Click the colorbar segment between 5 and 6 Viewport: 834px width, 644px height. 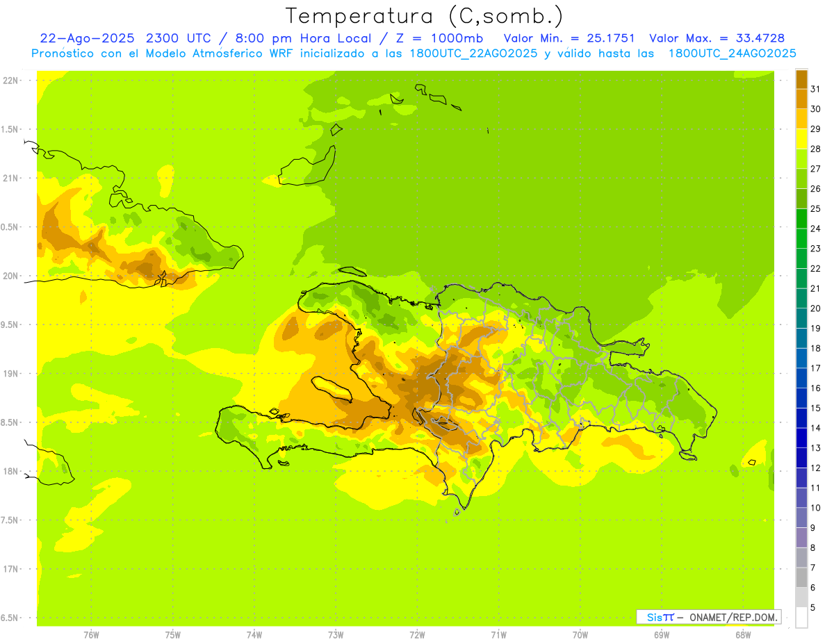801,597
